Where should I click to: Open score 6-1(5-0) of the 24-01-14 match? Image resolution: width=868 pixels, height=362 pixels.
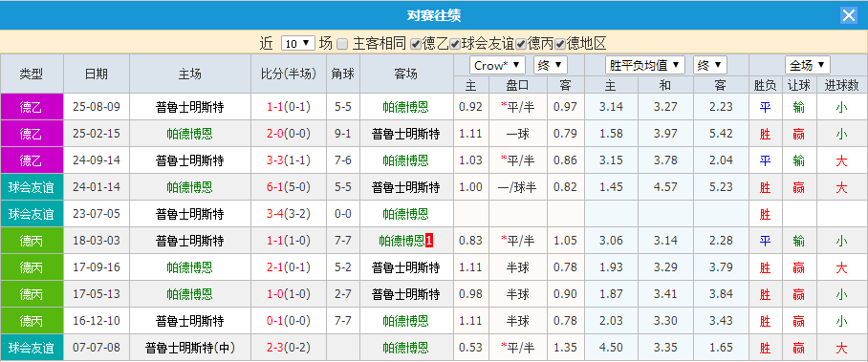tap(289, 187)
